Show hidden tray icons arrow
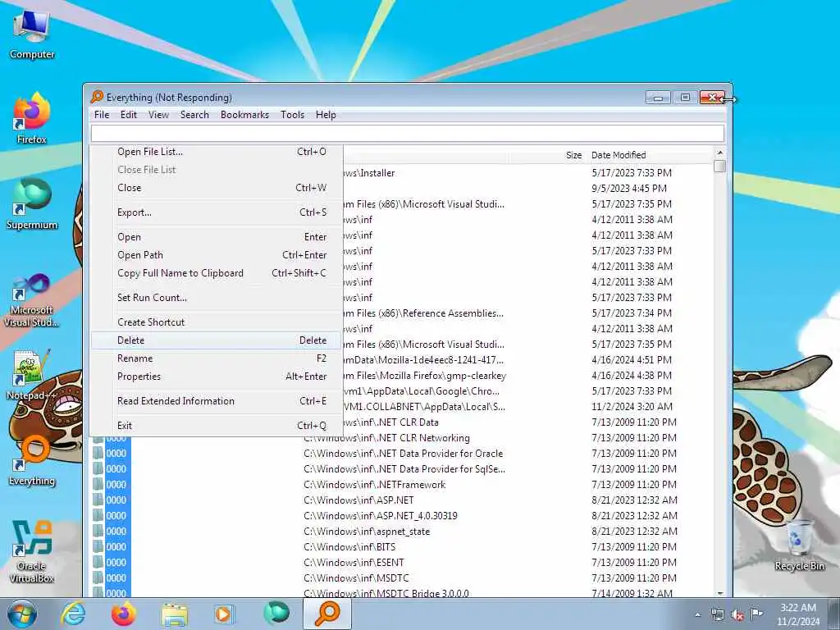This screenshot has height=630, width=840. pos(697,614)
